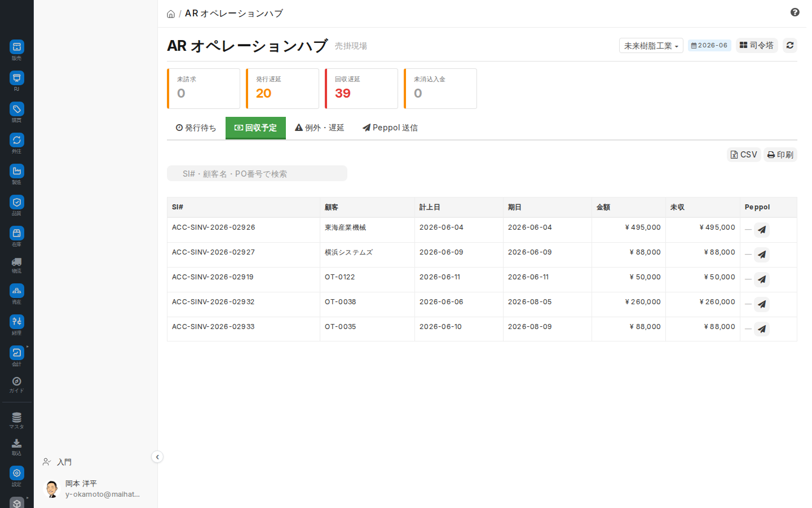Open the 外注 outsourcing module icon
Screen dimensions: 812x508
pyautogui.click(x=17, y=140)
